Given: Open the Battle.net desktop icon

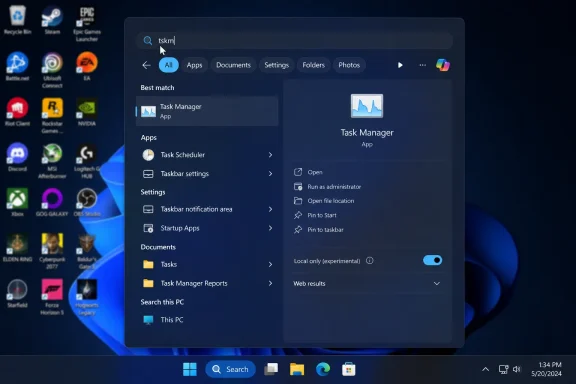Looking at the screenshot, I should point(17,66).
